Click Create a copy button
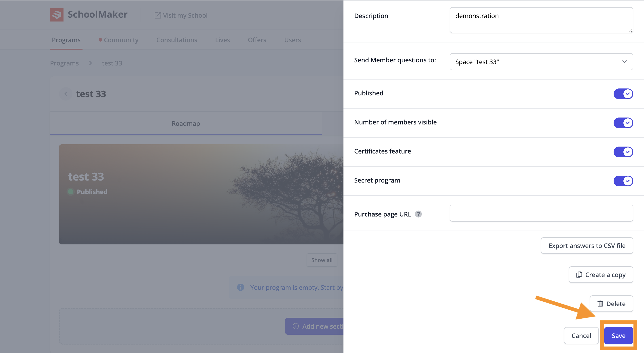 coord(601,275)
